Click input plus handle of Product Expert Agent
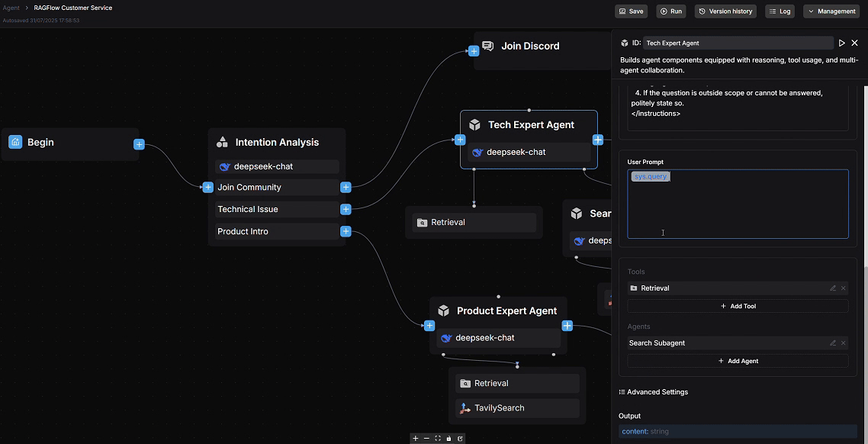The width and height of the screenshot is (868, 444). (429, 326)
